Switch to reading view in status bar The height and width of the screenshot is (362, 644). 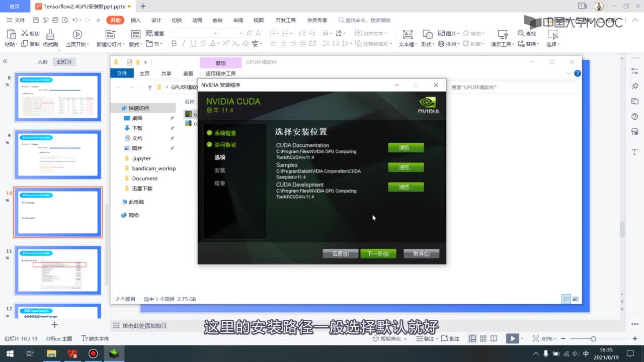(494, 338)
